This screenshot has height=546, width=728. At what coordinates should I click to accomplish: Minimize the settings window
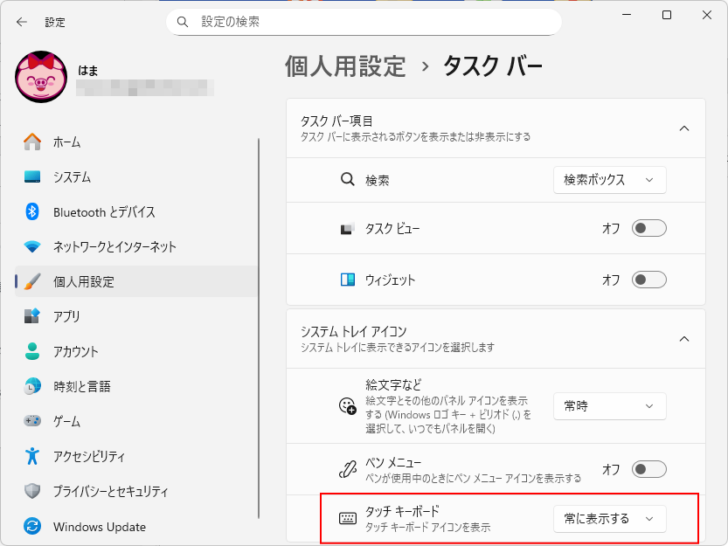626,15
